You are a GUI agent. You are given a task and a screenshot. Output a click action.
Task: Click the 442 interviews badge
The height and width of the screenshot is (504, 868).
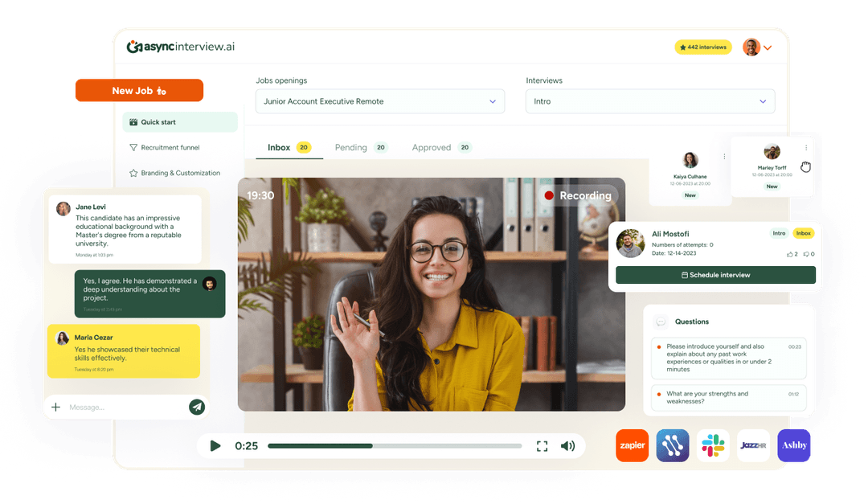[702, 47]
